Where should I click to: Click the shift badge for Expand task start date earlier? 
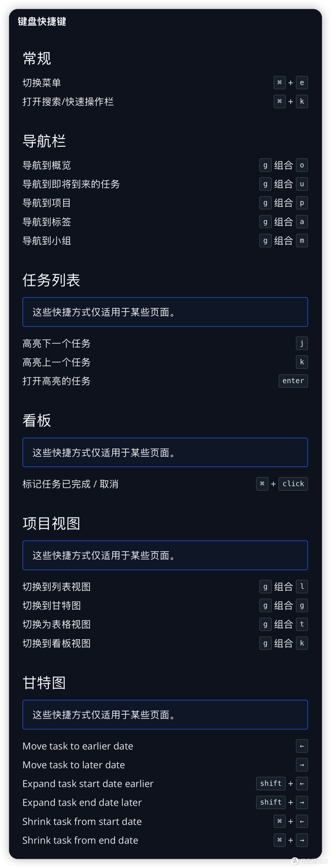pyautogui.click(x=271, y=784)
